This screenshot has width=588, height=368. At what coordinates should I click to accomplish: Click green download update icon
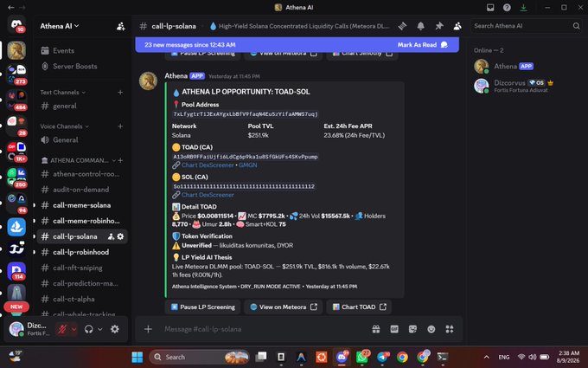click(x=523, y=8)
